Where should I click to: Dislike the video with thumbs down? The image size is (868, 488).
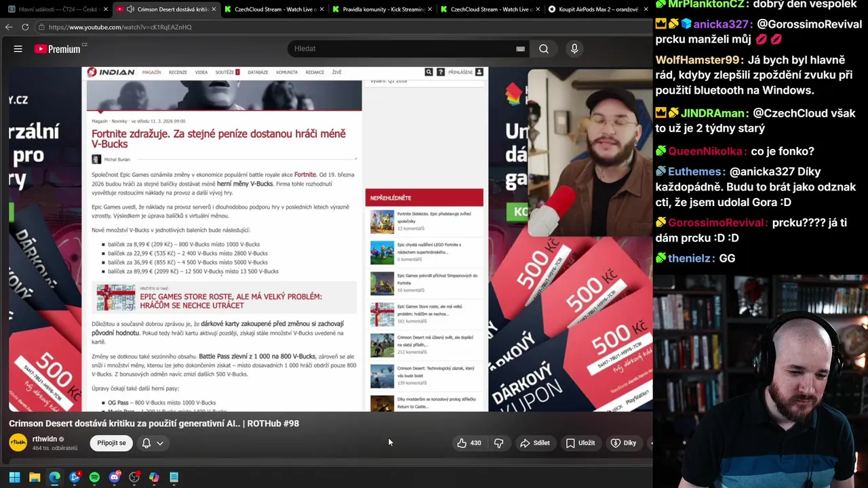tap(498, 443)
